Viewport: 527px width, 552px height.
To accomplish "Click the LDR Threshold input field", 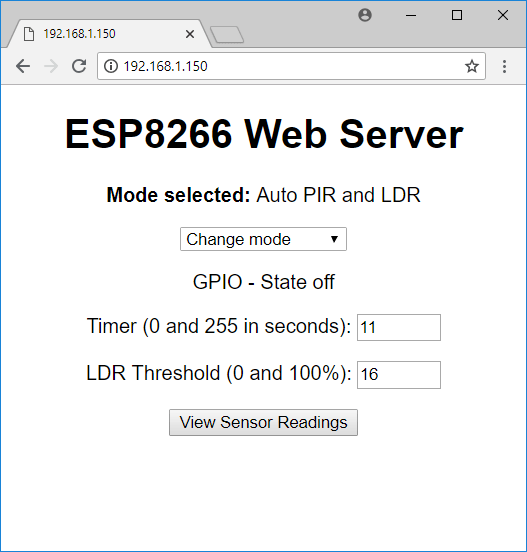I will click(x=399, y=375).
